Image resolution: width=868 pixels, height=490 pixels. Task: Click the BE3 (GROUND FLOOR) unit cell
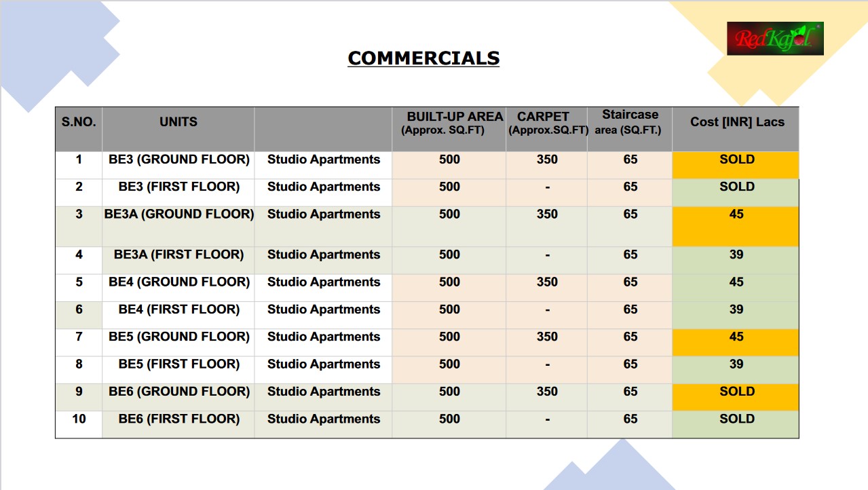178,159
